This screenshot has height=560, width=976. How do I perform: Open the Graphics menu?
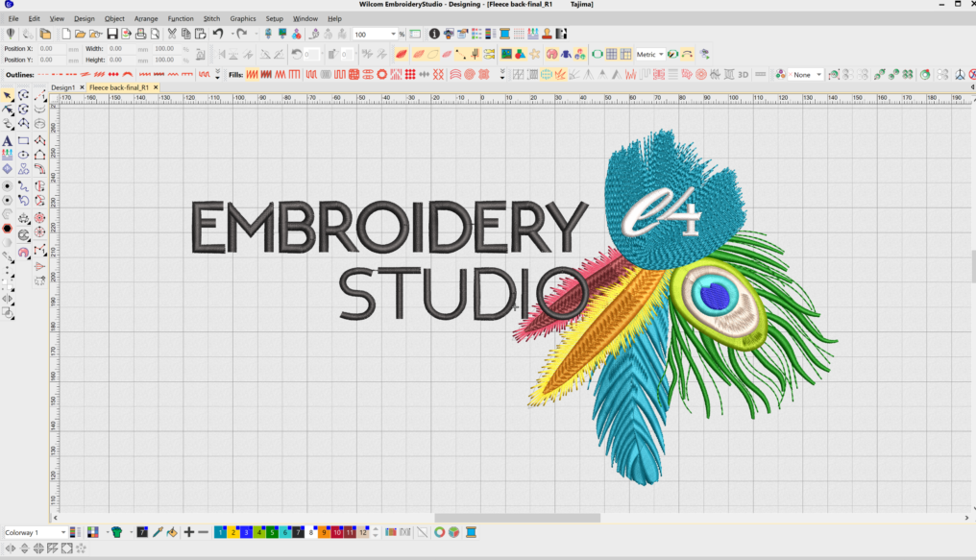(x=243, y=18)
